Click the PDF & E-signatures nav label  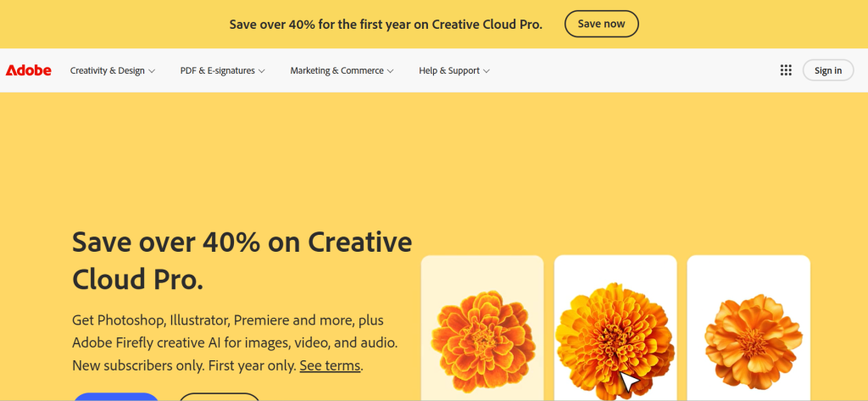pos(217,70)
